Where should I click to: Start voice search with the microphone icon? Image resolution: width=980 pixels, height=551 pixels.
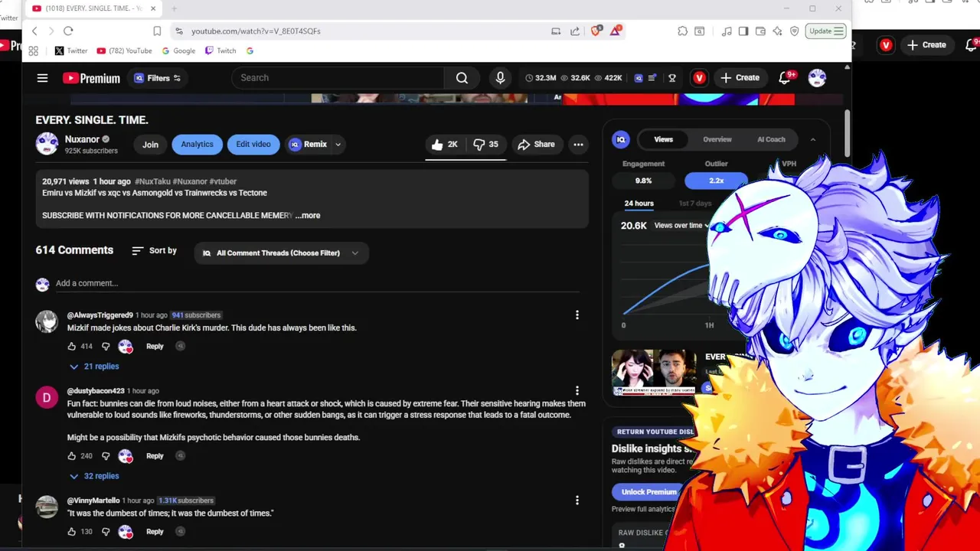click(500, 77)
